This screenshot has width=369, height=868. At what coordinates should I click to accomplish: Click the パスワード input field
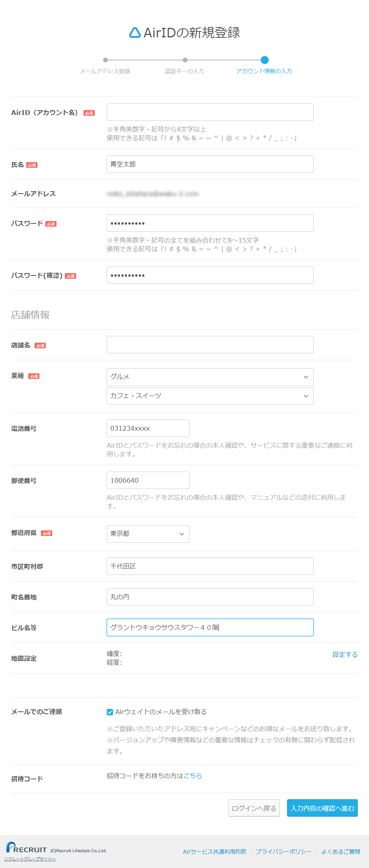[210, 223]
